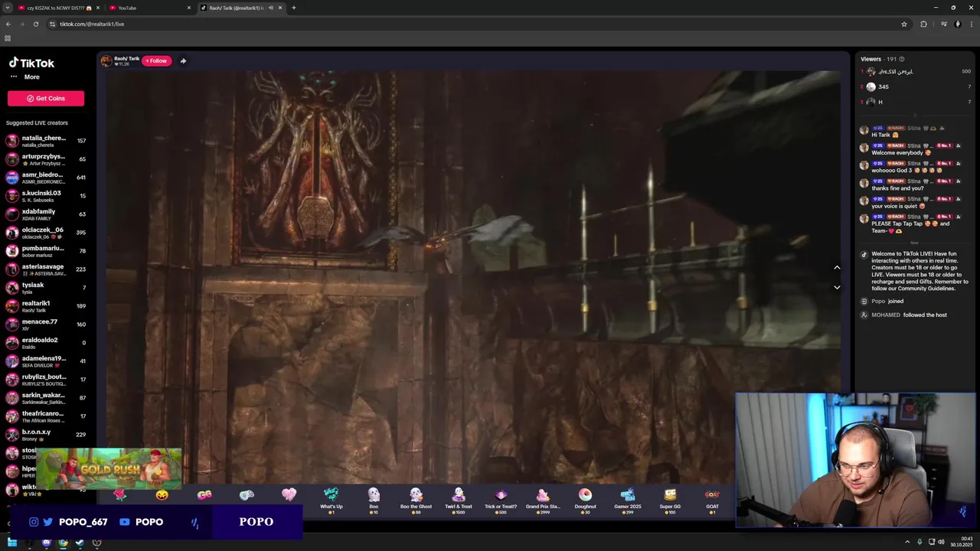980x551 pixels.
Task: Switch to the YouTube browser tab
Action: click(149, 8)
